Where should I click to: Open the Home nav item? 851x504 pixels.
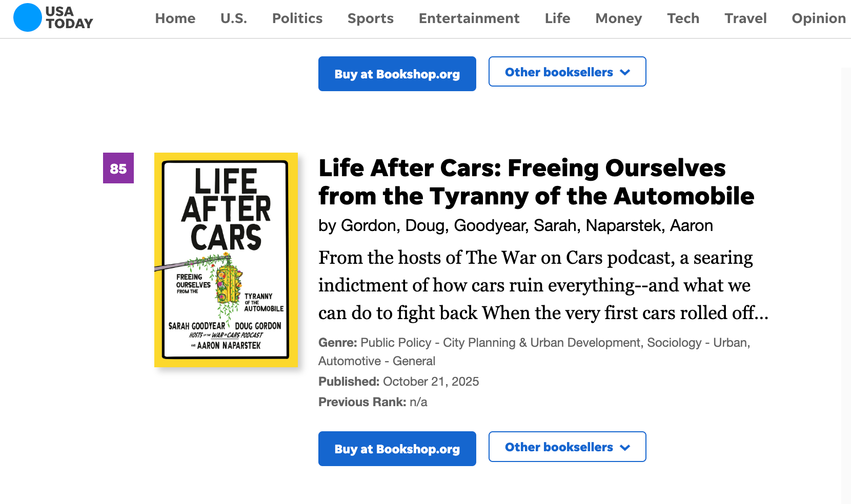175,18
